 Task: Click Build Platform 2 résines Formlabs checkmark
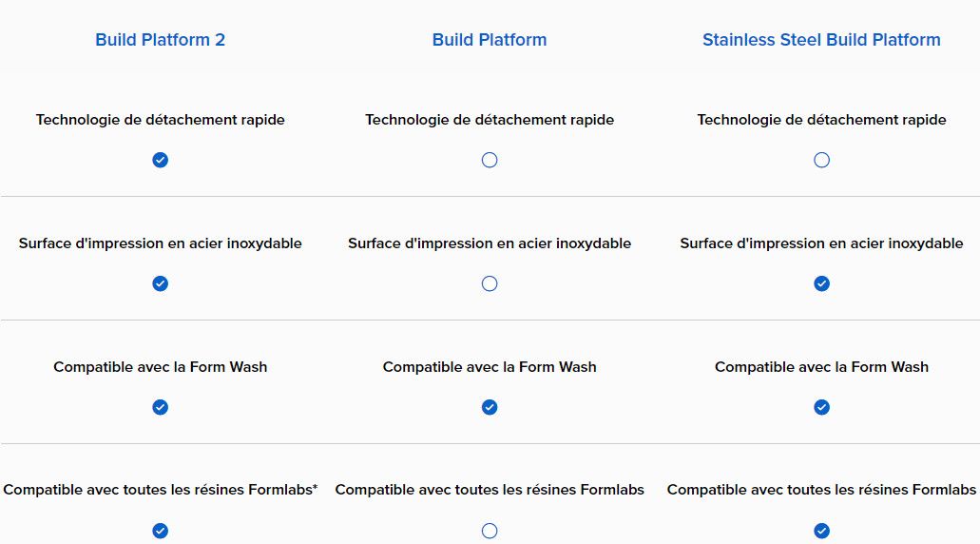[x=160, y=531]
